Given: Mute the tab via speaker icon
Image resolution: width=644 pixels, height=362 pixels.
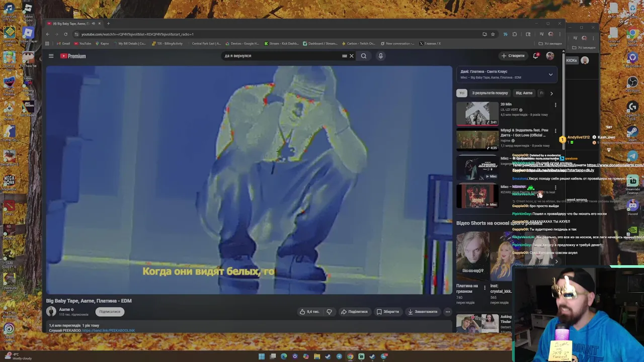Looking at the screenshot, I should tap(93, 24).
